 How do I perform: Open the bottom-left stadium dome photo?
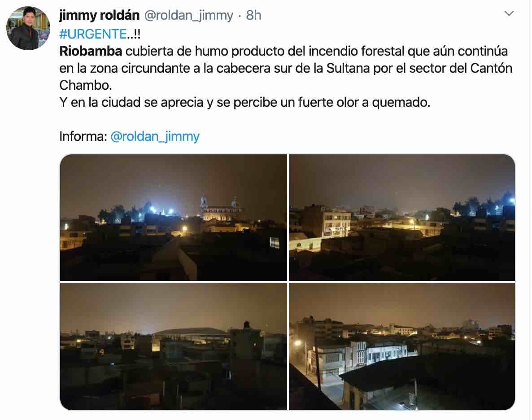[x=174, y=346]
